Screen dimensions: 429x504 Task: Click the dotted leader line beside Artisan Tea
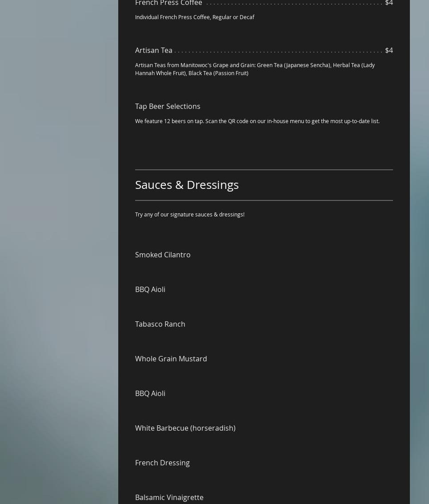pyautogui.click(x=278, y=52)
